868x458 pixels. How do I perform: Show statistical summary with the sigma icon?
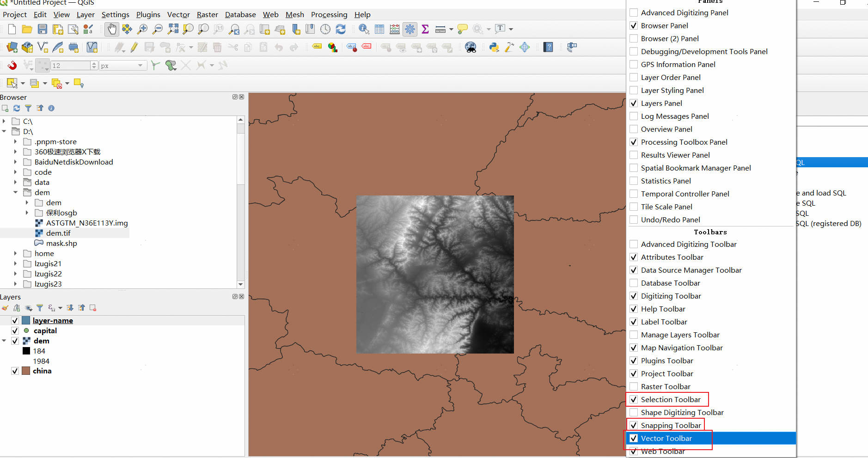pyautogui.click(x=425, y=29)
